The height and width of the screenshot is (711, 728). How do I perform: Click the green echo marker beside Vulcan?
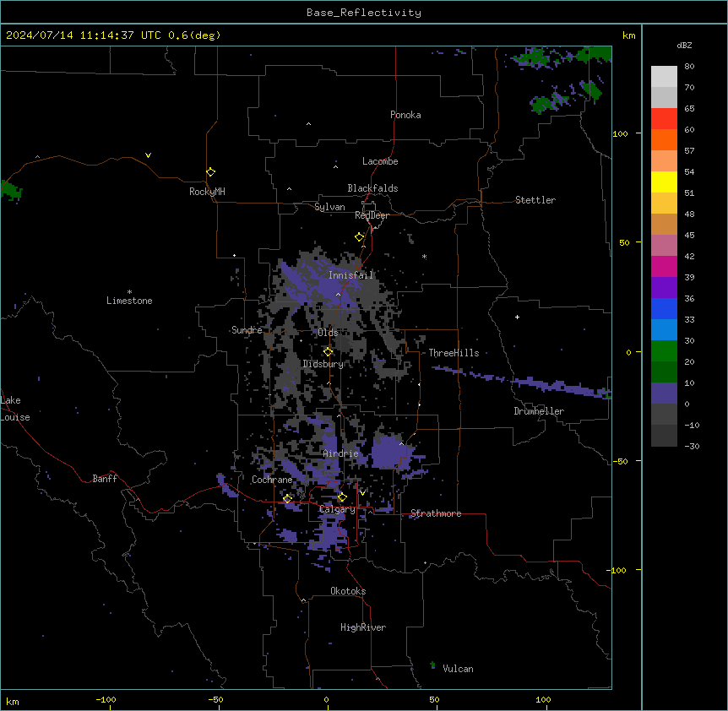(432, 665)
